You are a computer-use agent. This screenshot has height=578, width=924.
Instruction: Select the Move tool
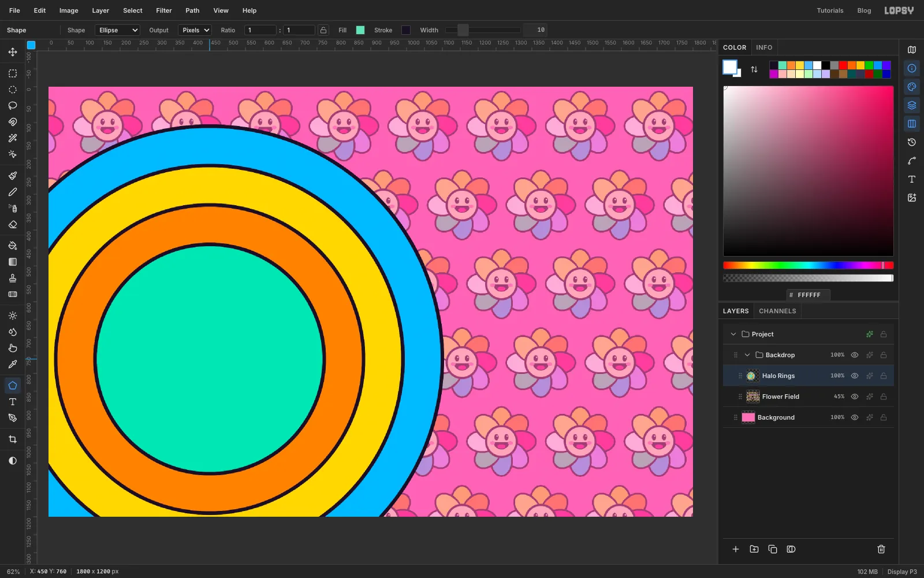[x=13, y=52]
